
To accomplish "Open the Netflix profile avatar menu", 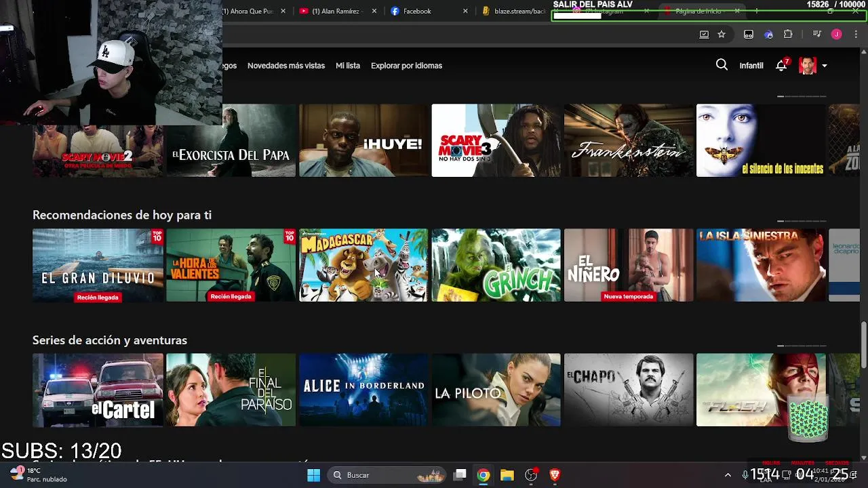I will tap(807, 66).
